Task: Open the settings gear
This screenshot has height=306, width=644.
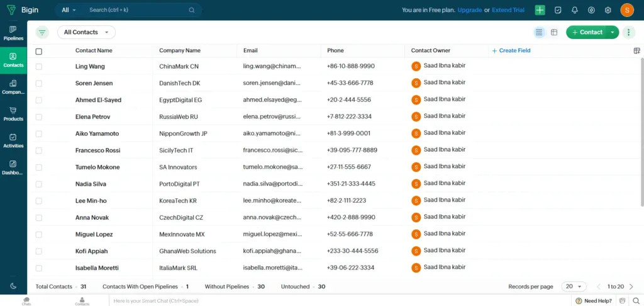Action: coord(608,10)
